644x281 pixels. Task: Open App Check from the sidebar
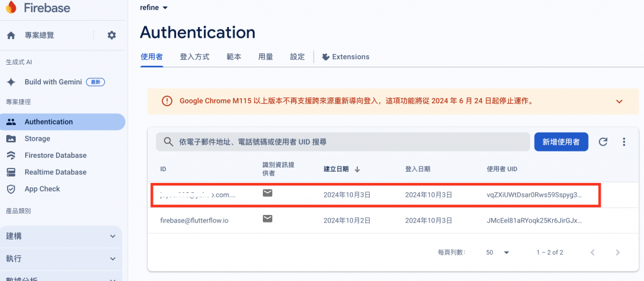click(42, 189)
